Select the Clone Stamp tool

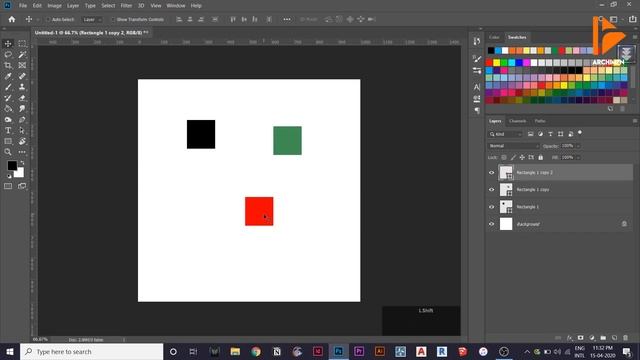point(22,87)
